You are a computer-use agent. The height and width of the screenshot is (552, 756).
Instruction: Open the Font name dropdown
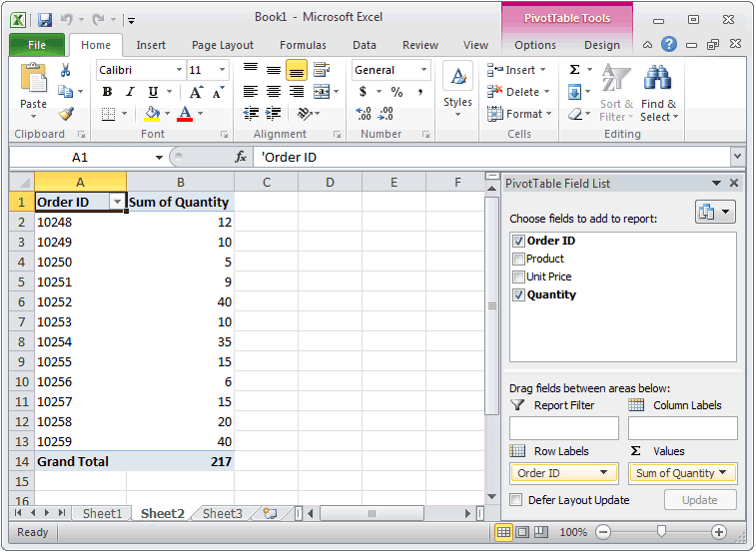(179, 70)
